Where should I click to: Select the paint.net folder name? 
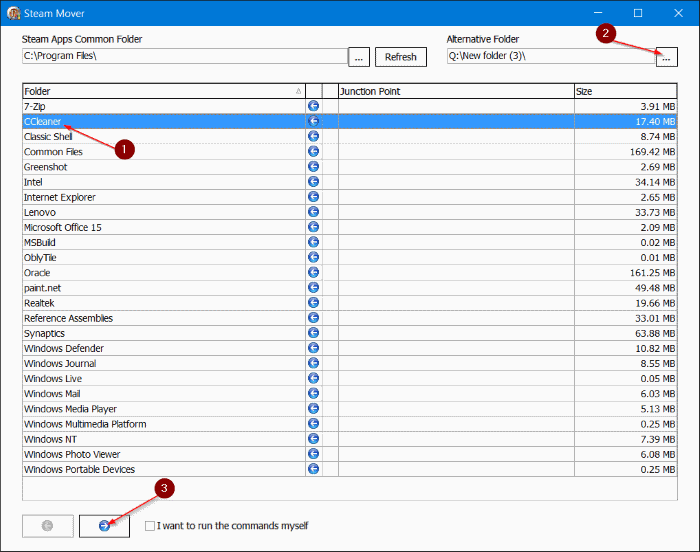point(42,288)
